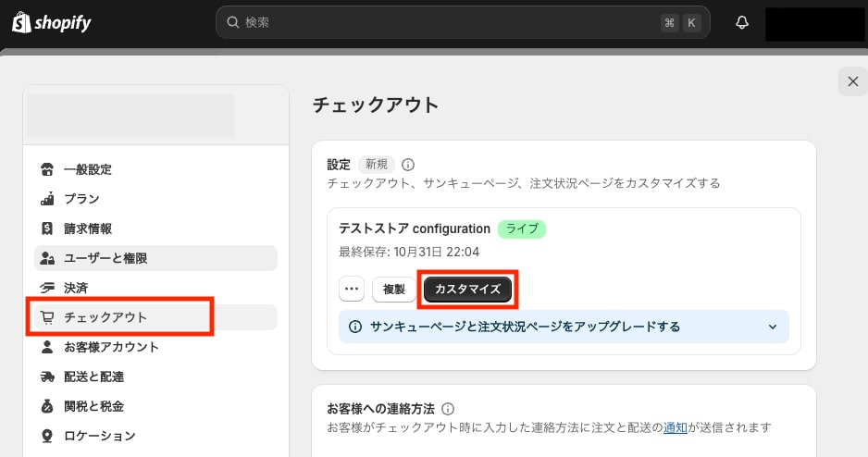Click the info icon beside お客様への連絡方法
Viewport: 868px width, 457px height.
coord(448,408)
